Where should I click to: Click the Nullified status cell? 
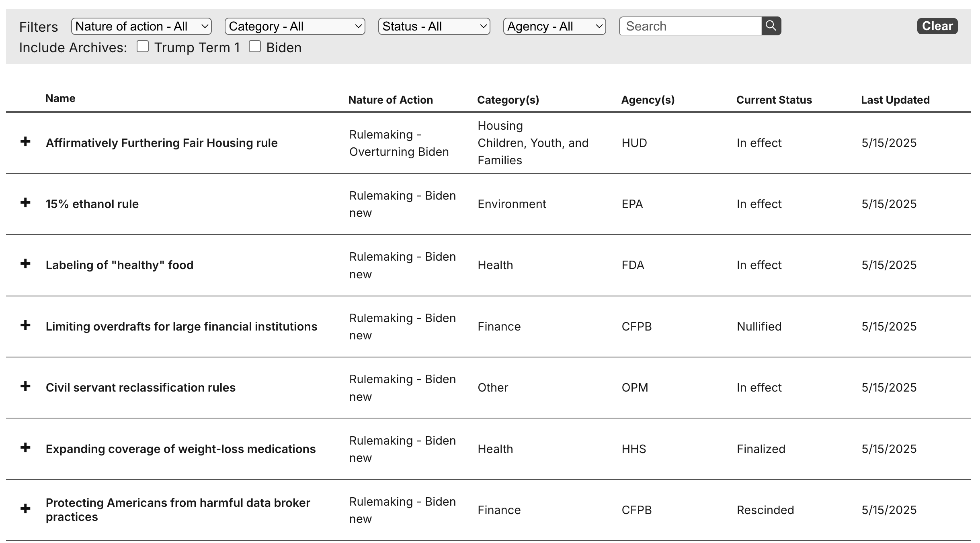[759, 327]
